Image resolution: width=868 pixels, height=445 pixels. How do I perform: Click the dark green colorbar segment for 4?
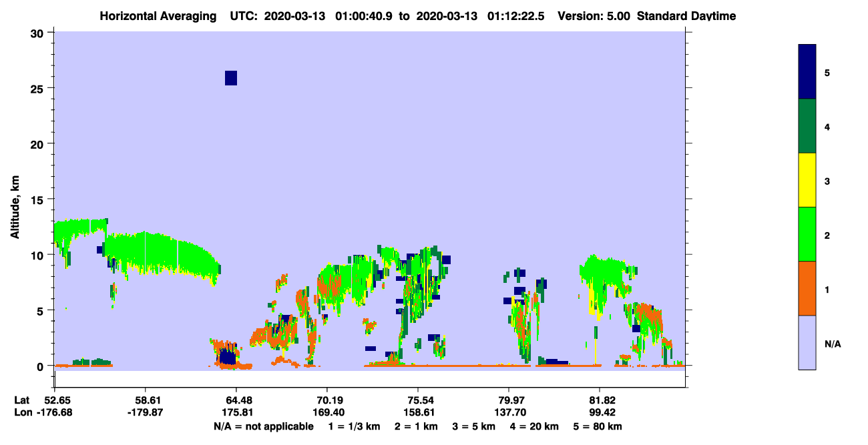(807, 126)
